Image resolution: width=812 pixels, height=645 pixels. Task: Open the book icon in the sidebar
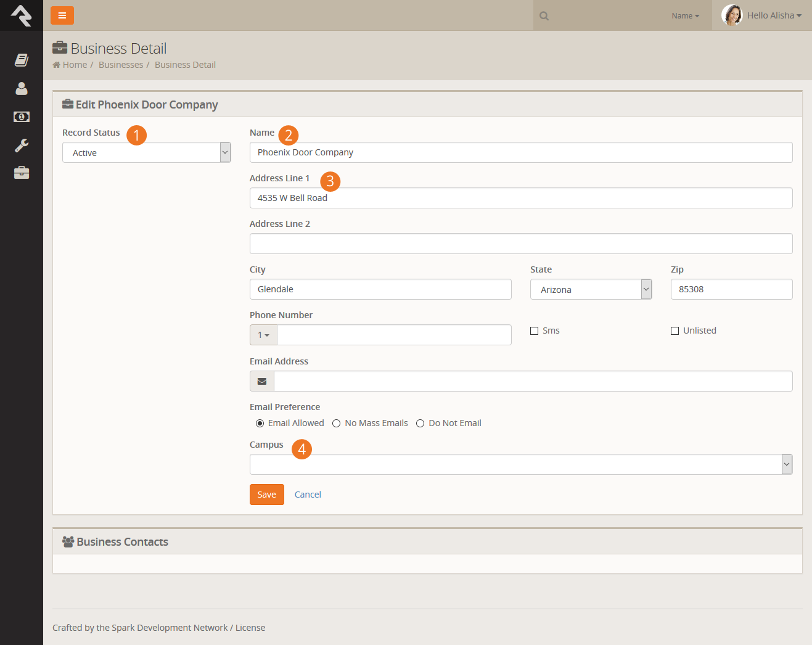22,60
